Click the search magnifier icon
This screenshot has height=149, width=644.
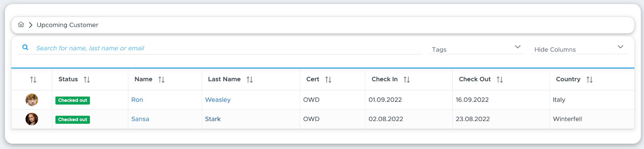25,48
